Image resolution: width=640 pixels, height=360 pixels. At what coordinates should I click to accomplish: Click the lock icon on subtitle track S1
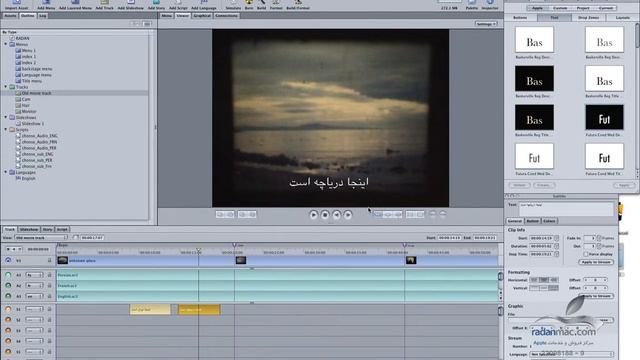tap(50, 309)
